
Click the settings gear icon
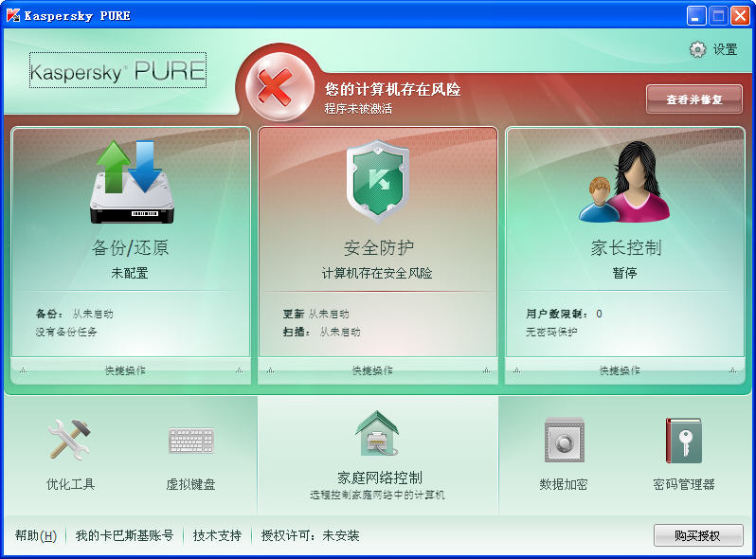[x=698, y=49]
